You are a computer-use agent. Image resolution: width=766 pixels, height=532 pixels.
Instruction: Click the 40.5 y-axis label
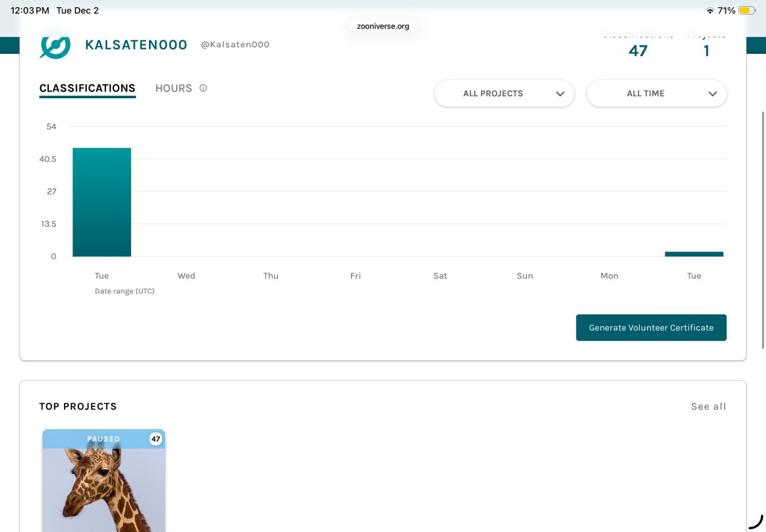click(48, 159)
